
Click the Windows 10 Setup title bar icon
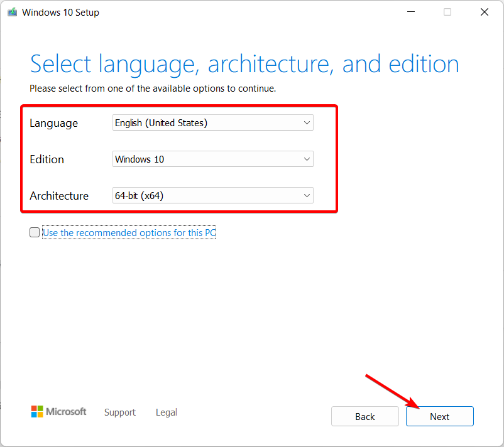pos(12,12)
